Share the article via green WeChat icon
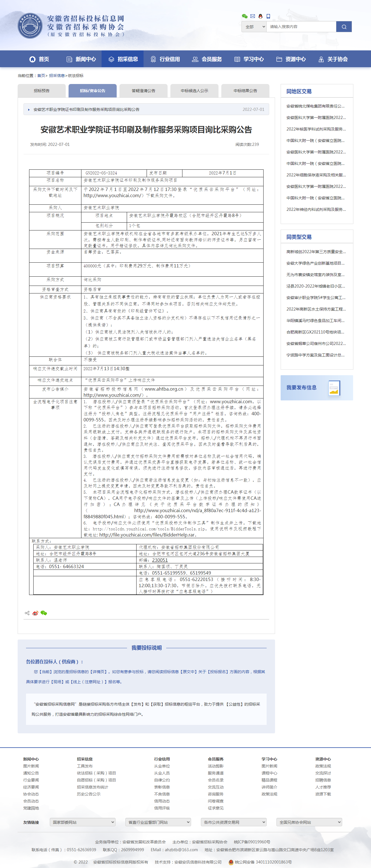Screen dimensions: 371x868 point(44,613)
